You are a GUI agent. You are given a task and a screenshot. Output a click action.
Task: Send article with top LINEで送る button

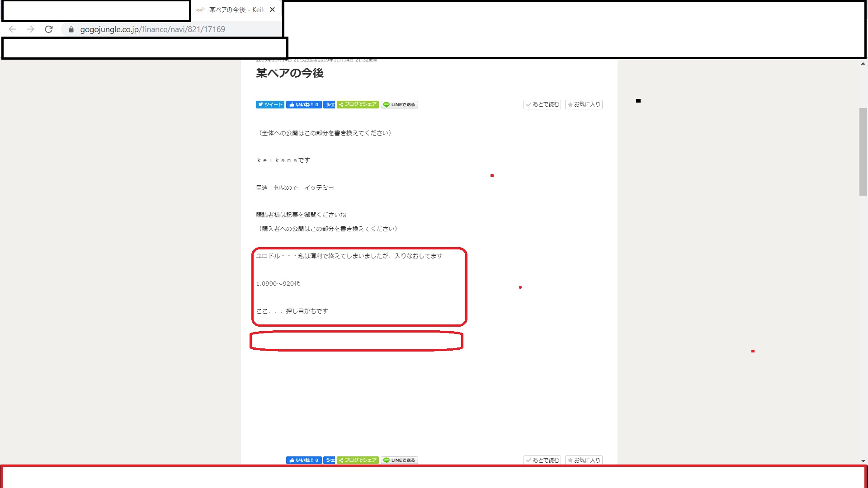coord(399,104)
